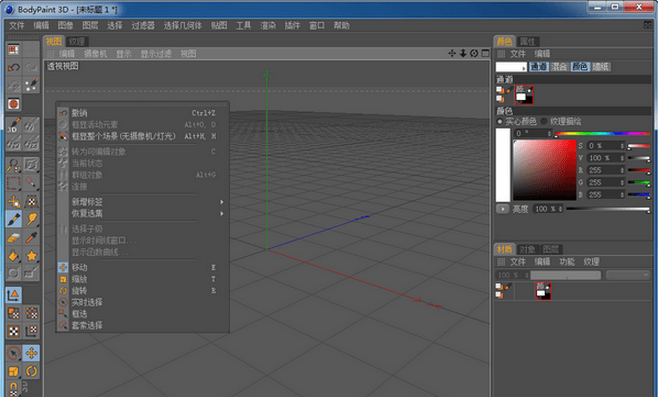658x397 pixels.
Task: Select the Magnify glass tool
Action: [13, 165]
